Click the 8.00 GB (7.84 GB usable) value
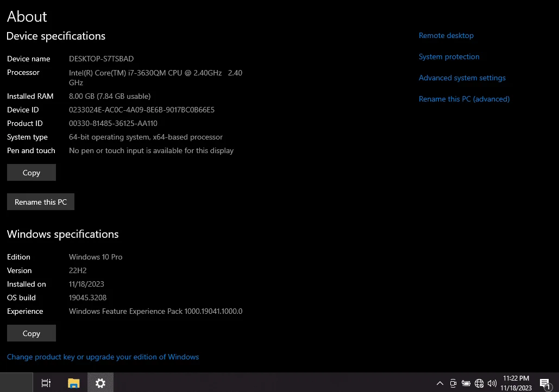This screenshot has height=392, width=559. click(x=110, y=96)
